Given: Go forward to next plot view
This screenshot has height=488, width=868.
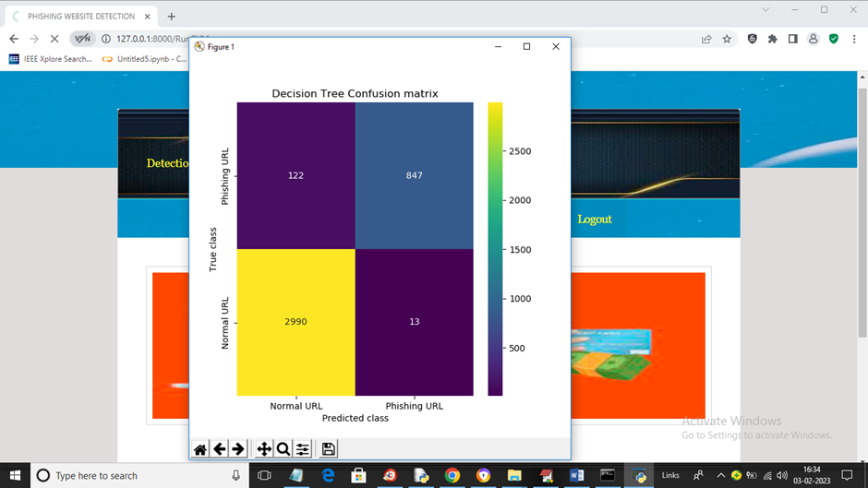Looking at the screenshot, I should pyautogui.click(x=238, y=448).
